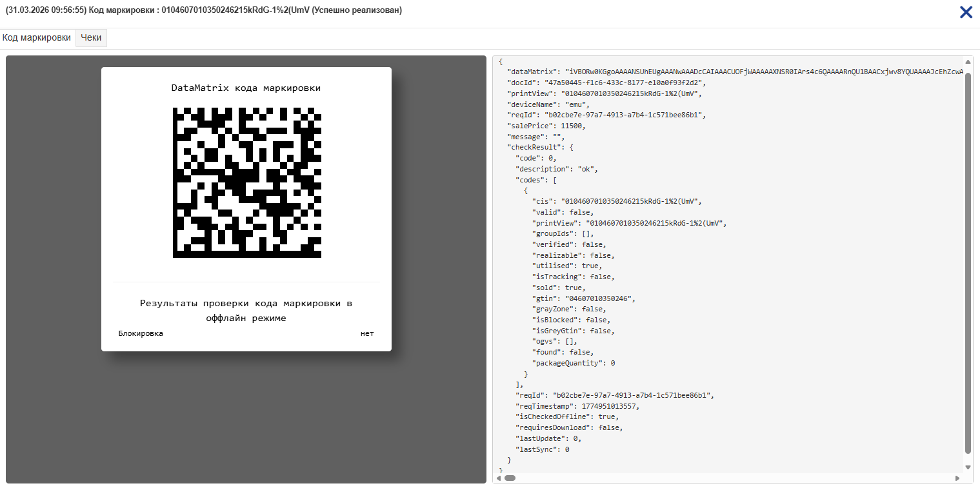
Task: Click the "dataMatrix" key in JSON
Action: [532, 72]
